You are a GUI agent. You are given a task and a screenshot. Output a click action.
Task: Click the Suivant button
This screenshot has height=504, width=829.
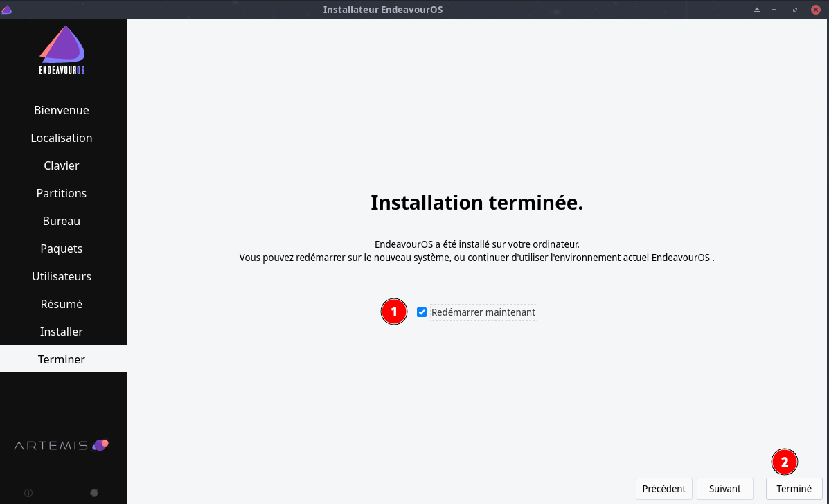click(x=724, y=489)
